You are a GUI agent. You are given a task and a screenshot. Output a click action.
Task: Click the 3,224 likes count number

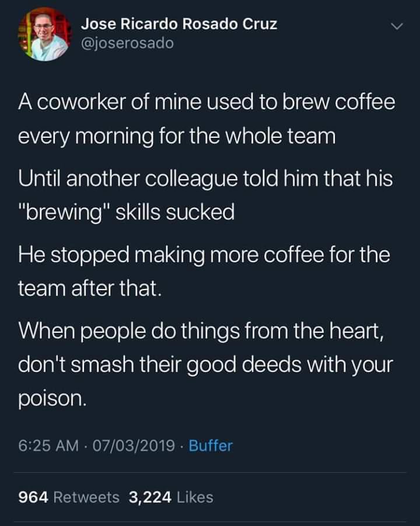(150, 497)
